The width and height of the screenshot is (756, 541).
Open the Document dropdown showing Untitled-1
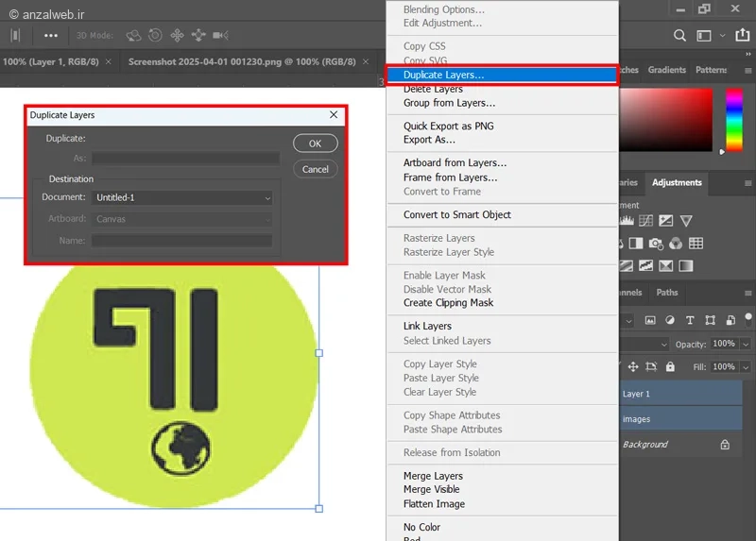point(181,197)
